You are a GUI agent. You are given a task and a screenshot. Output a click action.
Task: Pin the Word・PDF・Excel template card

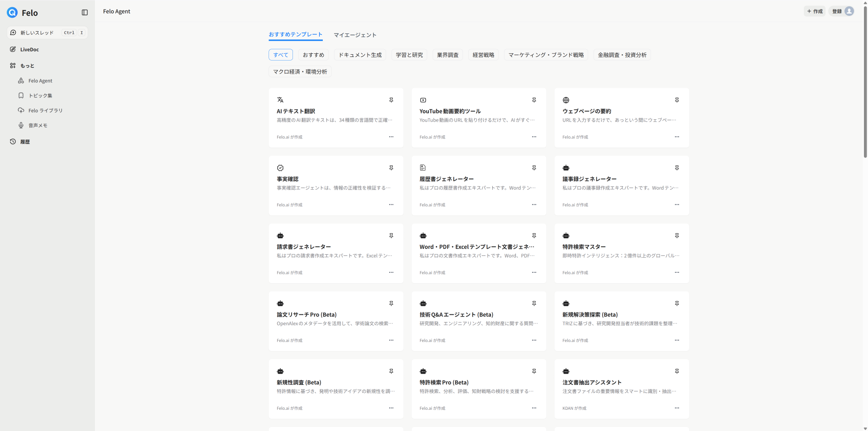point(534,236)
